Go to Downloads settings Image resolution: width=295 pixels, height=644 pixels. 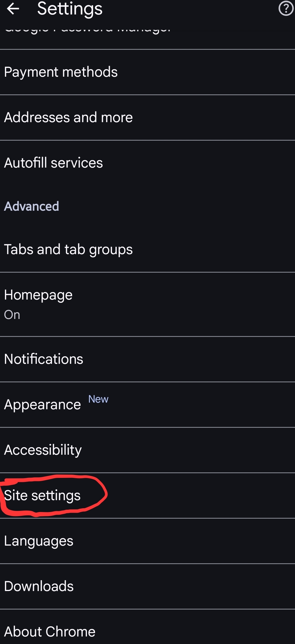click(39, 586)
